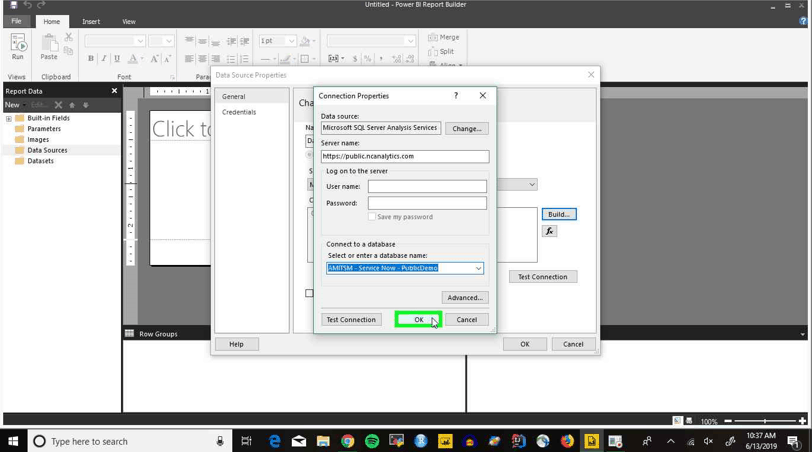This screenshot has width=812, height=452.
Task: Select Datasets folder in Report Data
Action: pyautogui.click(x=40, y=161)
